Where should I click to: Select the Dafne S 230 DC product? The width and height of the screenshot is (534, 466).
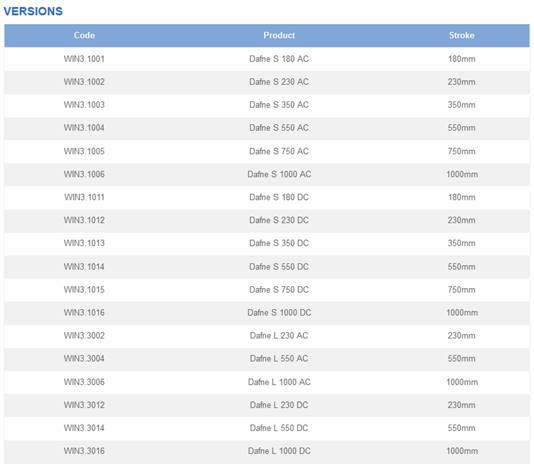[x=279, y=220]
